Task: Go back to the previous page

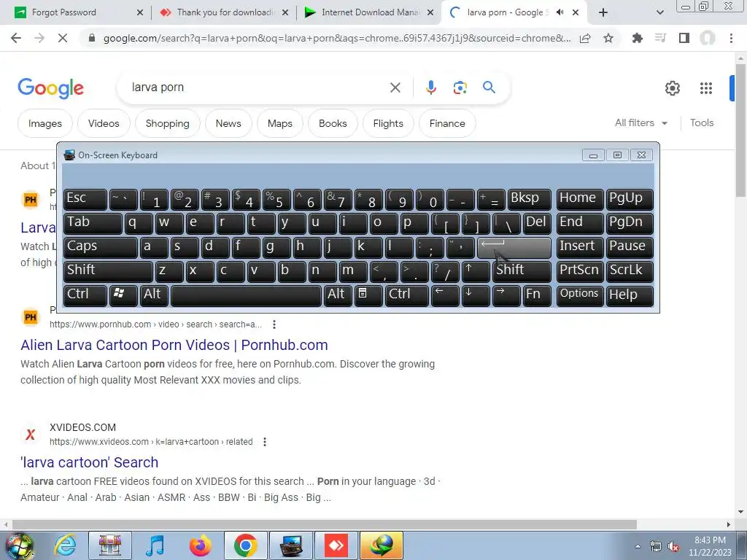Action: coord(16,38)
